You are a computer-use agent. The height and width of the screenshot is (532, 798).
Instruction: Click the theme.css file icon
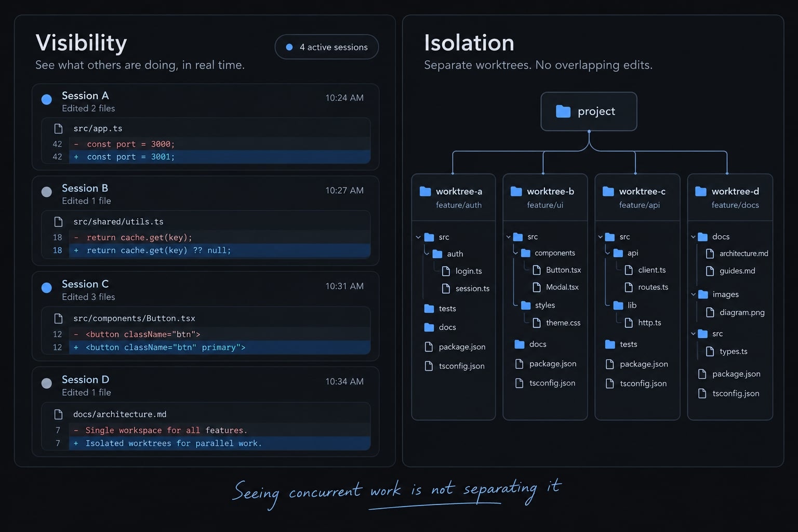pos(537,323)
